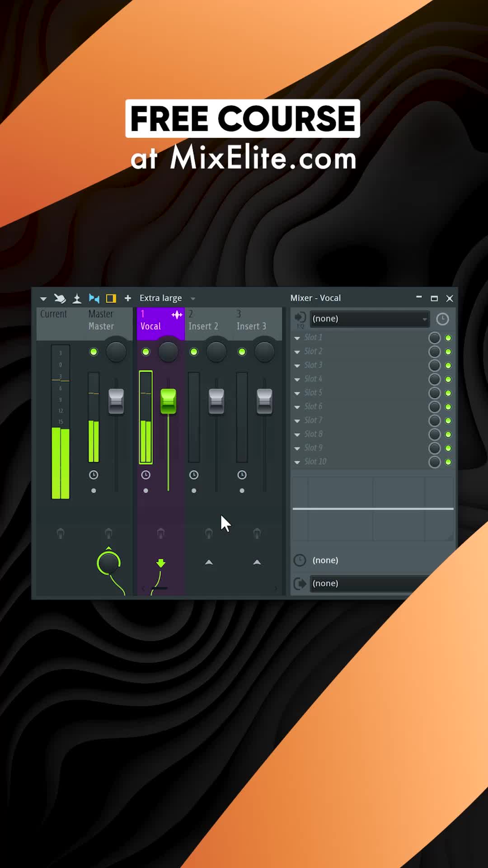The image size is (488, 868).
Task: Click the Vocal waveform icon in header
Action: pos(177,314)
